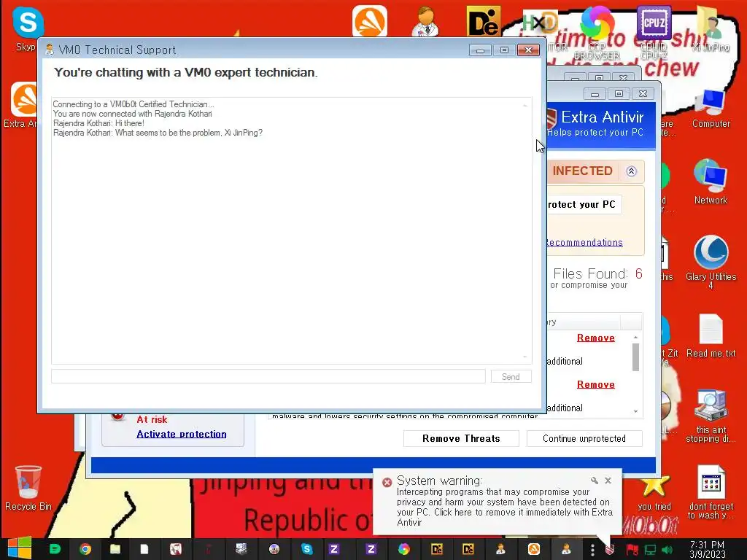Switch to Extra Antivir orange taskbar icon

pyautogui.click(x=534, y=549)
